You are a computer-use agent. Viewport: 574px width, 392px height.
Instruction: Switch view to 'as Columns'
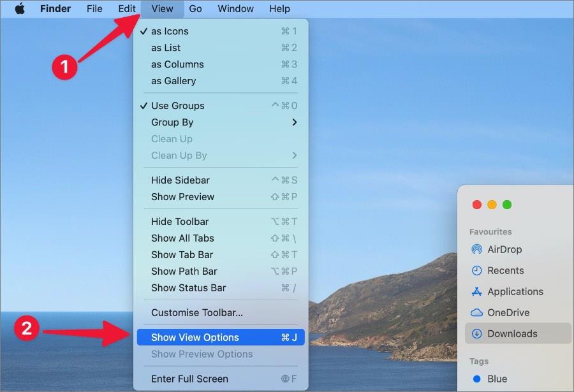coord(221,64)
